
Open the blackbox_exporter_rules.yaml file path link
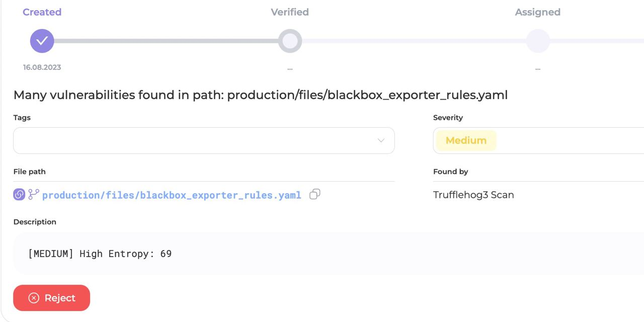(x=172, y=195)
